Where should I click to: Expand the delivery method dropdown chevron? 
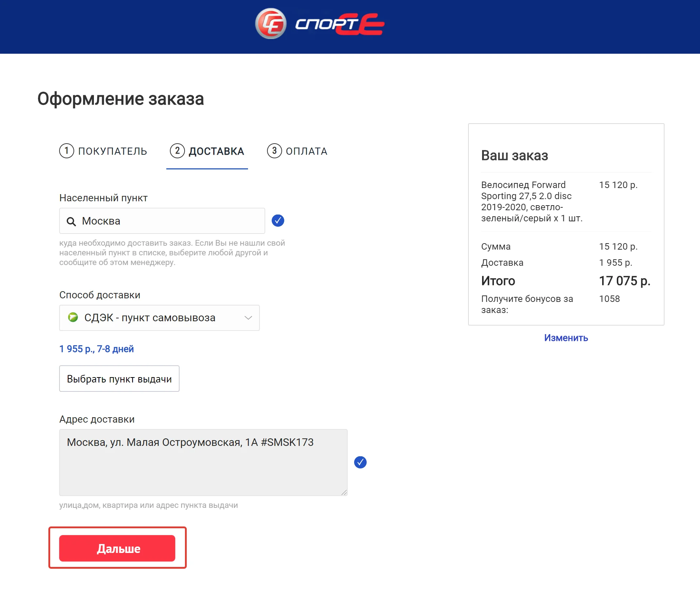[x=248, y=318]
